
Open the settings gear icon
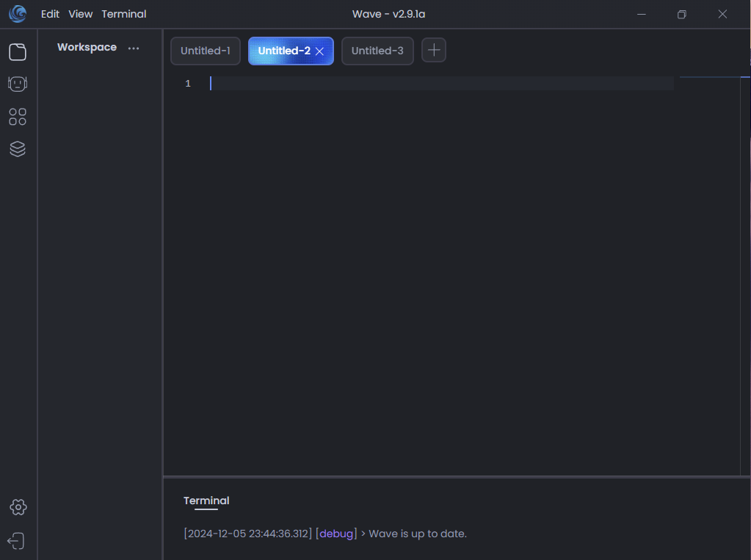pos(18,507)
